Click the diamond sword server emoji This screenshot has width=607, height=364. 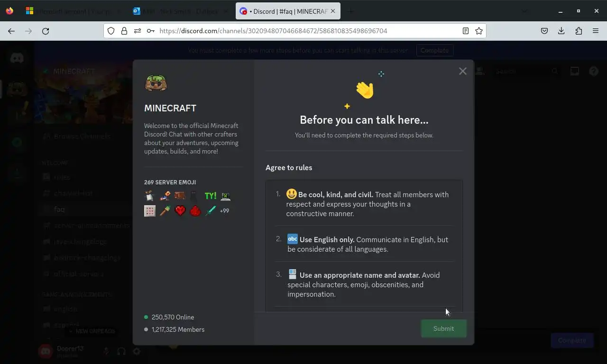tap(211, 211)
